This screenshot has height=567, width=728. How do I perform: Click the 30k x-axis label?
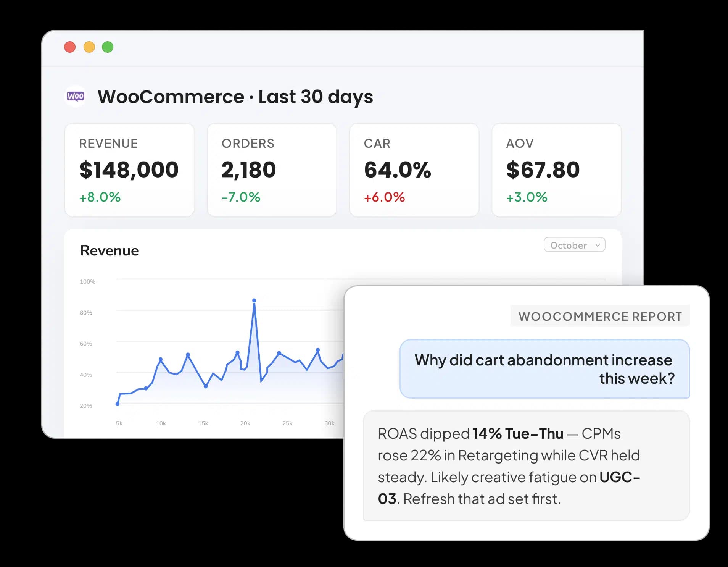329,423
